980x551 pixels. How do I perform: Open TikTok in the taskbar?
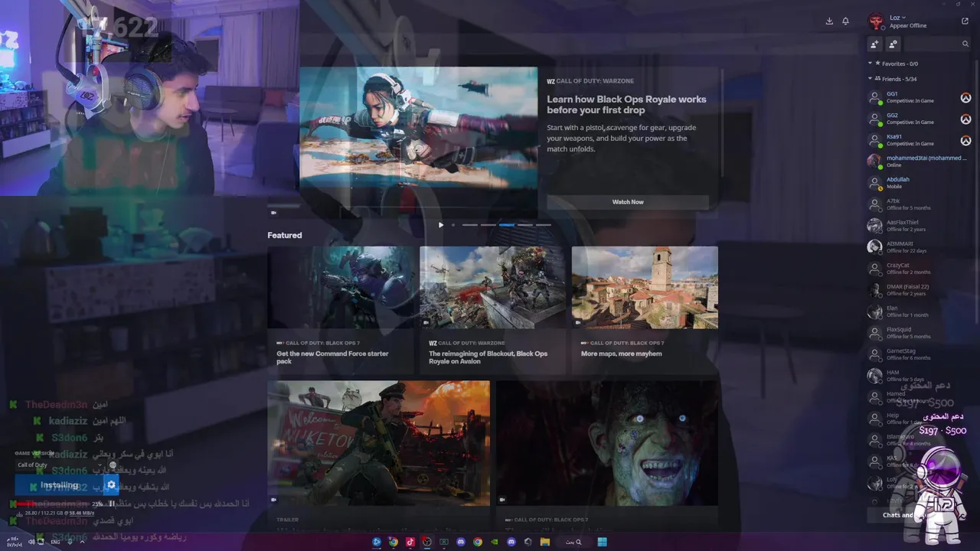pyautogui.click(x=410, y=542)
